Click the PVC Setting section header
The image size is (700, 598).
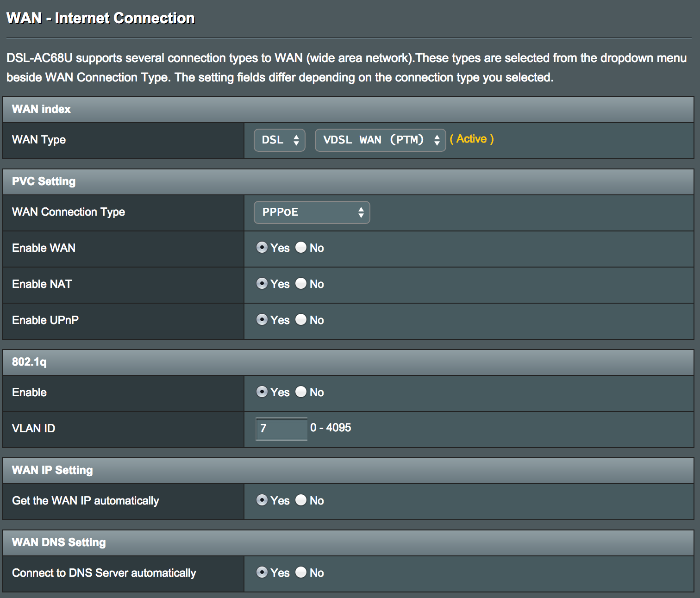(44, 181)
